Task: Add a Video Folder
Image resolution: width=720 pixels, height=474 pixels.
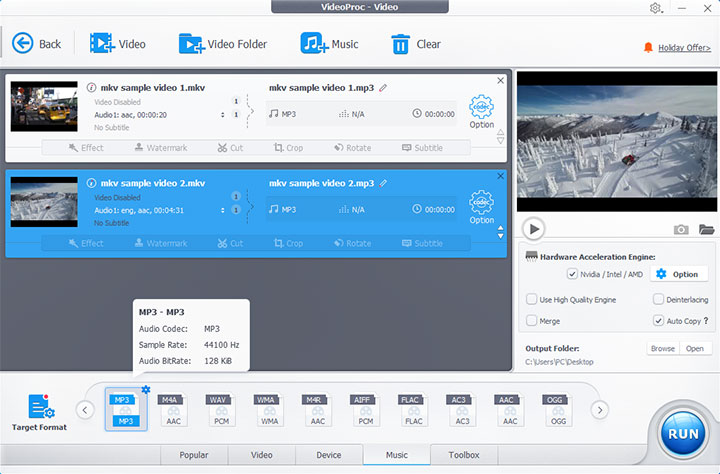Action: pos(191,43)
